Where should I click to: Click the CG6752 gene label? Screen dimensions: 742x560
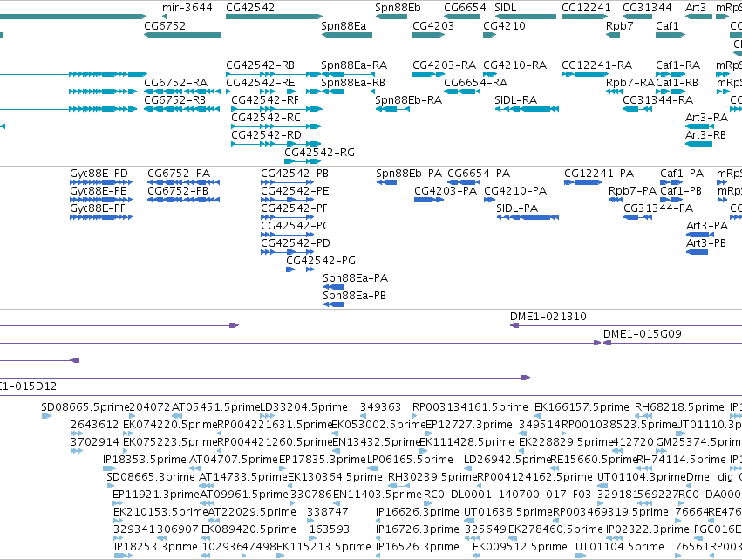tap(165, 25)
